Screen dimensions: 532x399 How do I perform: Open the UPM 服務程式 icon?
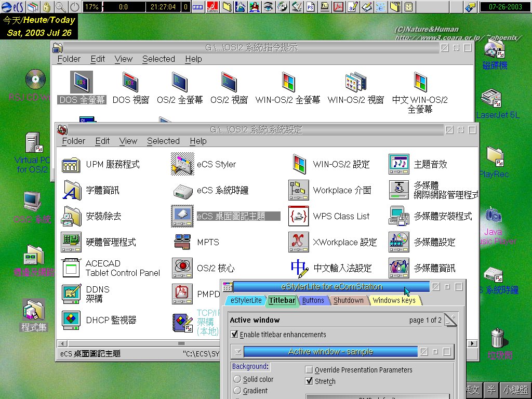coord(71,165)
